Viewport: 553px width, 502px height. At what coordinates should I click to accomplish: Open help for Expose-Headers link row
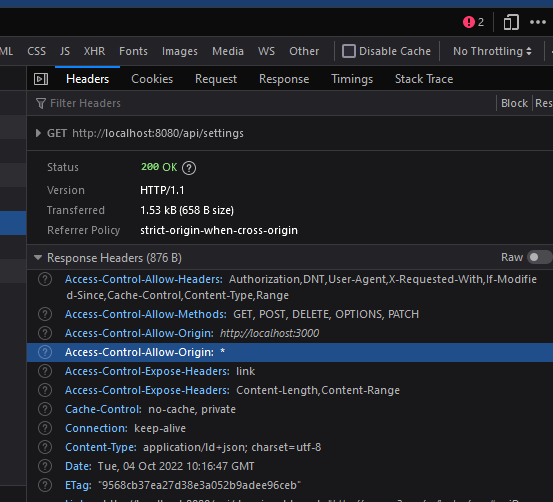coord(45,371)
